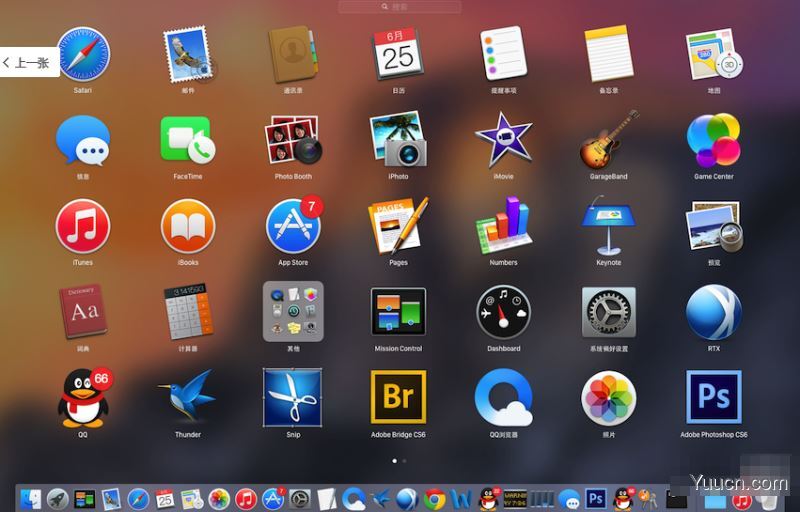The height and width of the screenshot is (512, 800).
Task: Launch iTunes from the Launchpad grid
Action: pyautogui.click(x=83, y=226)
